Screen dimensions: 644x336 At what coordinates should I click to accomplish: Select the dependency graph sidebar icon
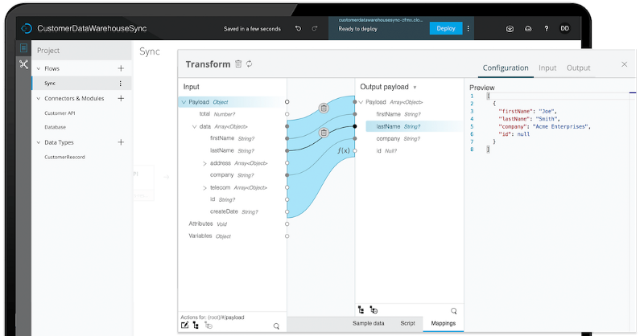tap(23, 64)
